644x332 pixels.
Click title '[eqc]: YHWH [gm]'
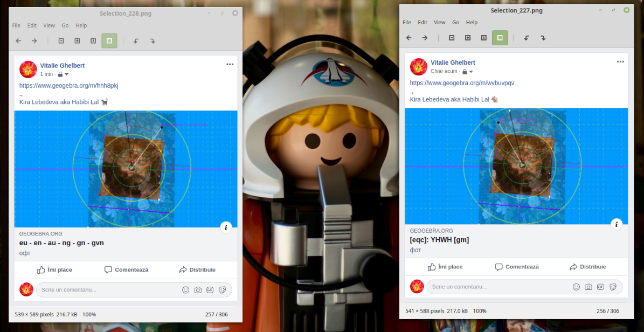tap(439, 240)
